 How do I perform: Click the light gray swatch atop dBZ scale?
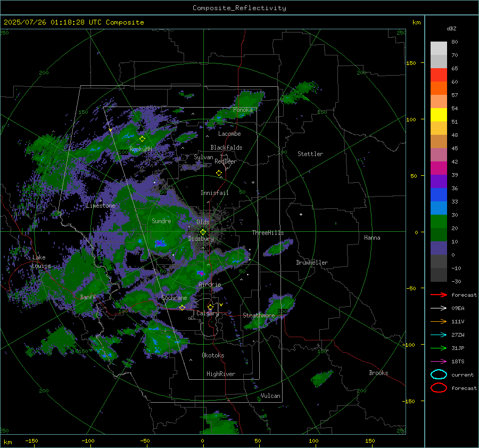click(439, 48)
